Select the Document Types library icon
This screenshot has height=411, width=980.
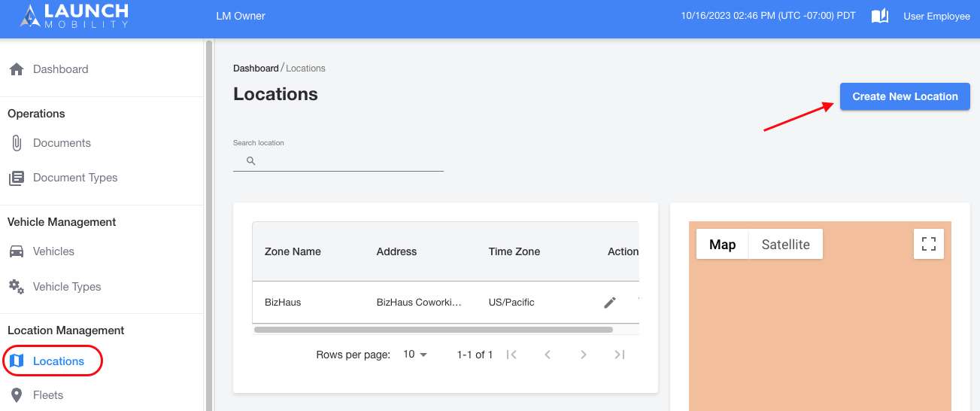pos(16,178)
